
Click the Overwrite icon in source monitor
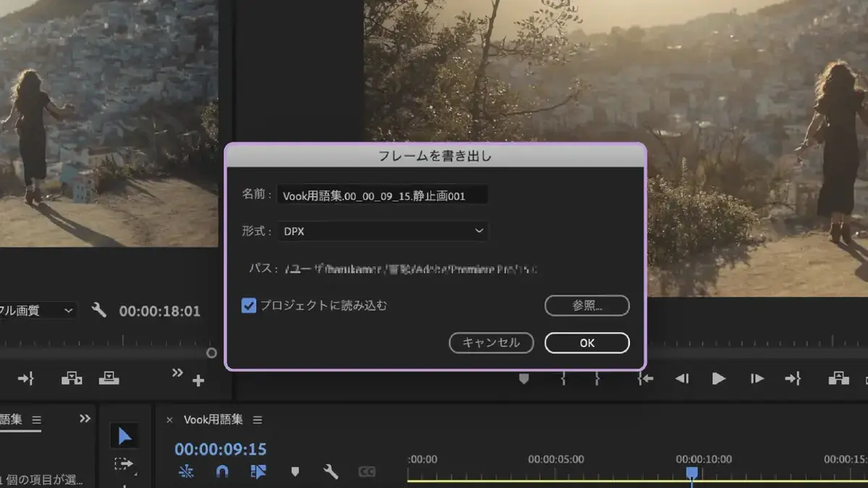coord(108,378)
